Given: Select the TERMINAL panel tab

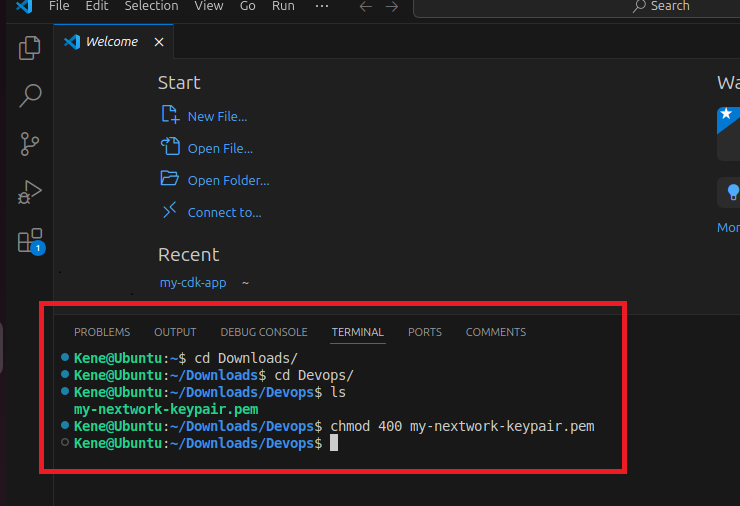Looking at the screenshot, I should point(358,332).
